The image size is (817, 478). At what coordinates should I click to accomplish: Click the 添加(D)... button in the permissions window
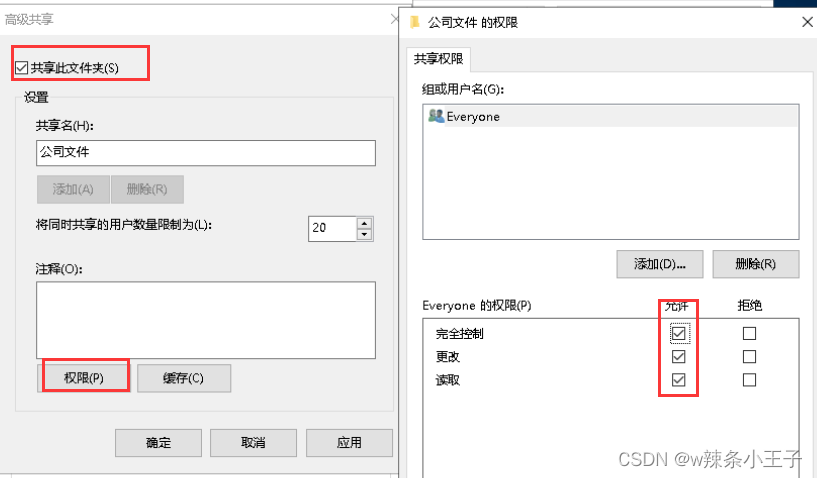(x=660, y=264)
